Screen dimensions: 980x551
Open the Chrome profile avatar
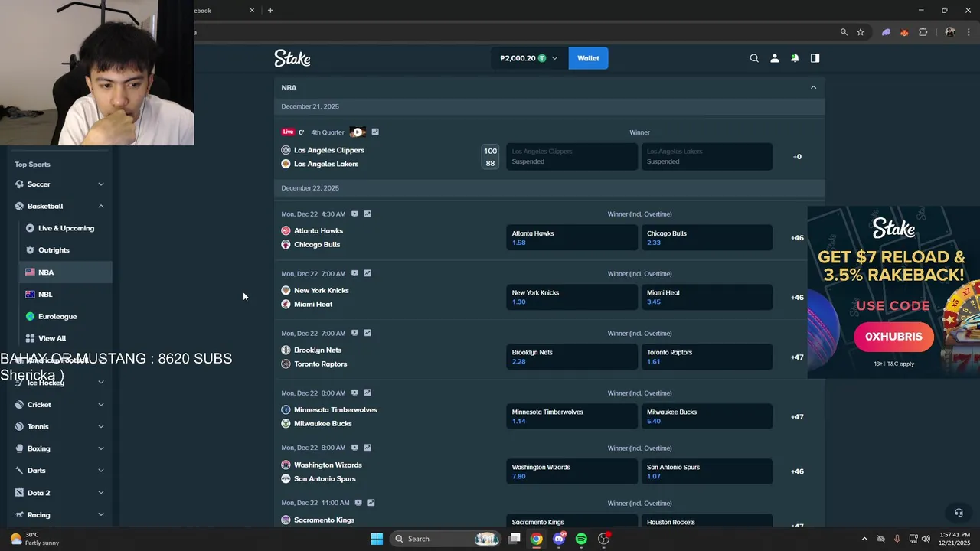point(950,32)
